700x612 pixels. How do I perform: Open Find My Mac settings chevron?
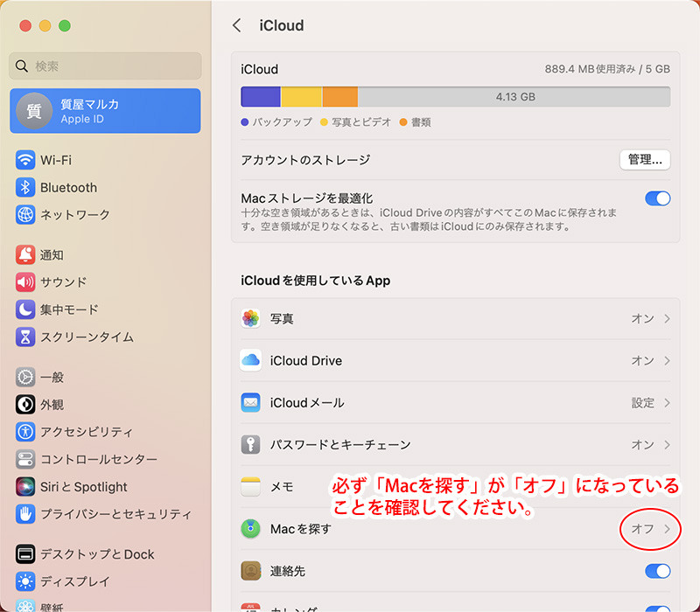click(668, 529)
